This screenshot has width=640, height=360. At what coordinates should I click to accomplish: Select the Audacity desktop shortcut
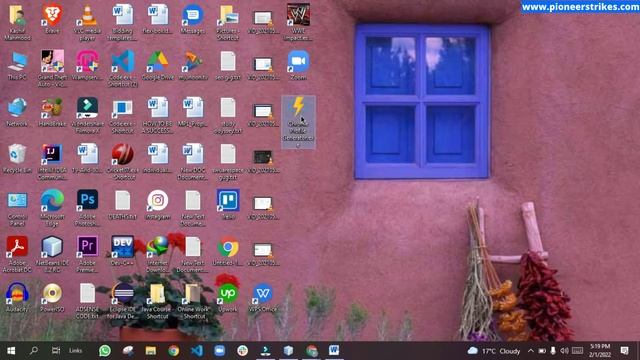click(x=17, y=298)
